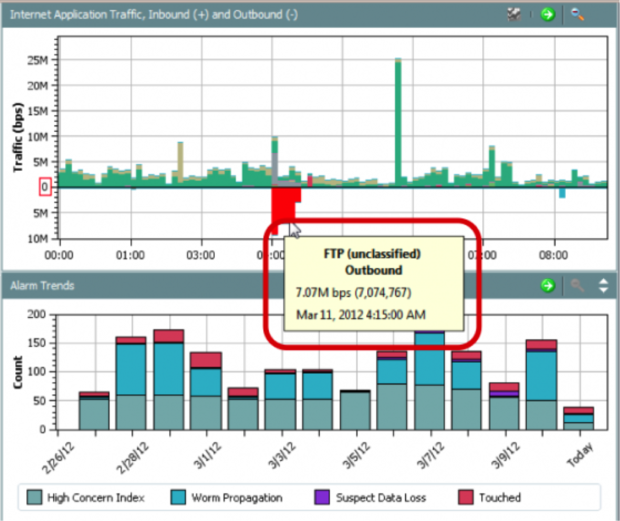Viewport: 620px width, 521px height.
Task: Click the '20M' traffic axis label
Action: point(38,86)
